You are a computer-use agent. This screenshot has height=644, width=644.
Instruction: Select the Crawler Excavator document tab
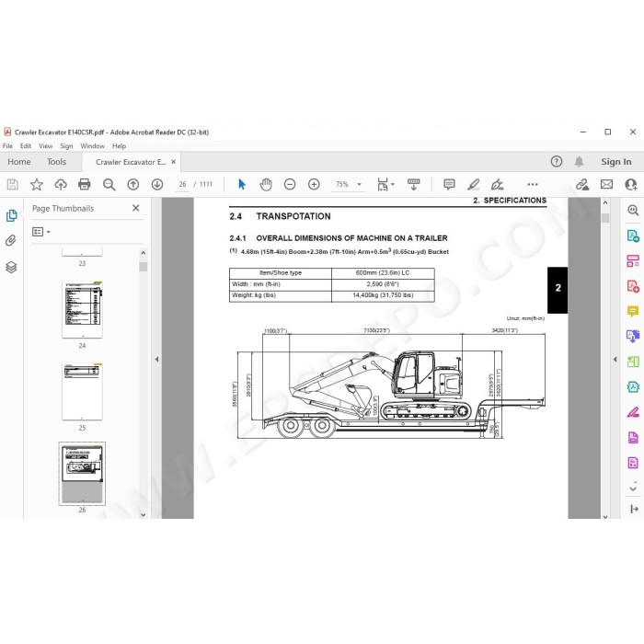pyautogui.click(x=131, y=162)
